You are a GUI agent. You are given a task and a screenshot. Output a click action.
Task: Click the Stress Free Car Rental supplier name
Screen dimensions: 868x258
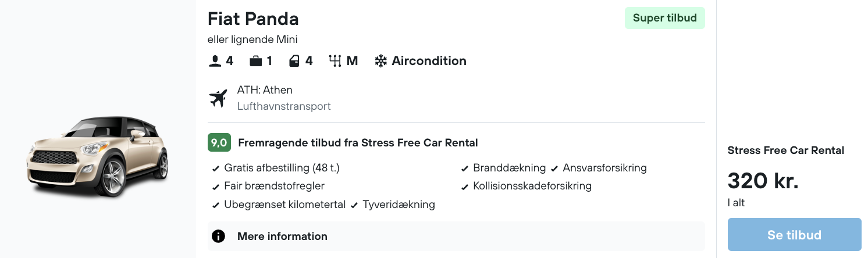point(785,150)
